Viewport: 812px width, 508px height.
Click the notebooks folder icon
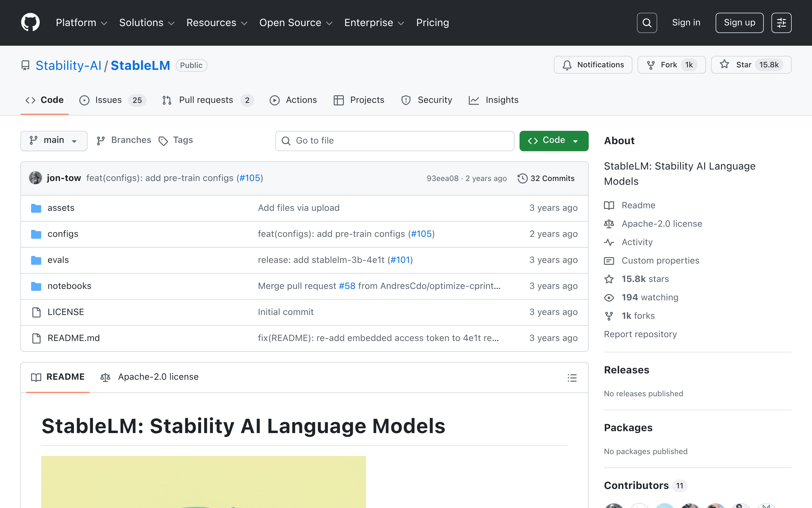[36, 286]
